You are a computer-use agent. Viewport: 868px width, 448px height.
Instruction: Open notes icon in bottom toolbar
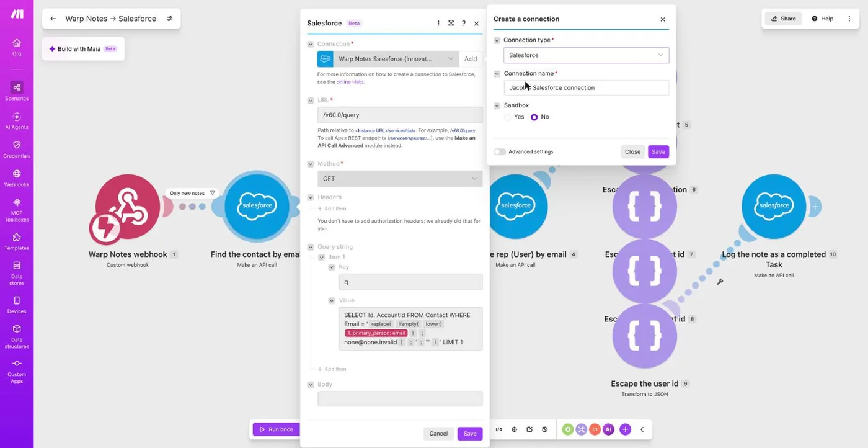pos(529,429)
